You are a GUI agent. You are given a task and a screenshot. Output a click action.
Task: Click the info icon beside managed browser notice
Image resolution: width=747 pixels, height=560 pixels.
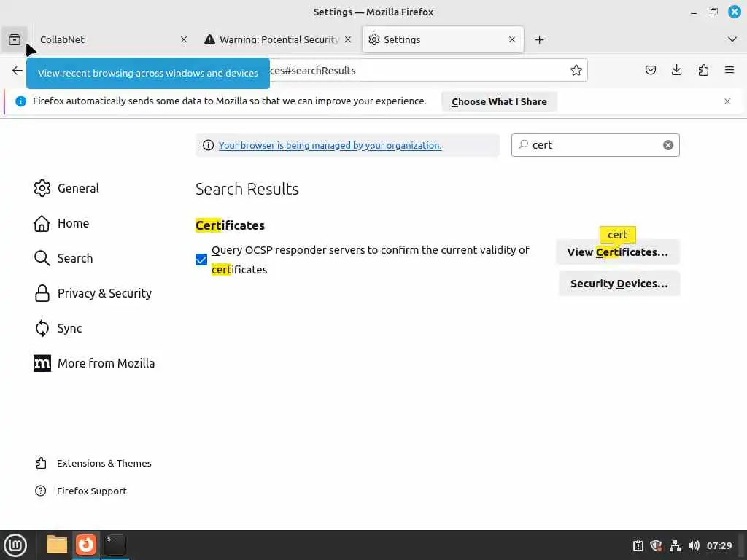click(208, 145)
